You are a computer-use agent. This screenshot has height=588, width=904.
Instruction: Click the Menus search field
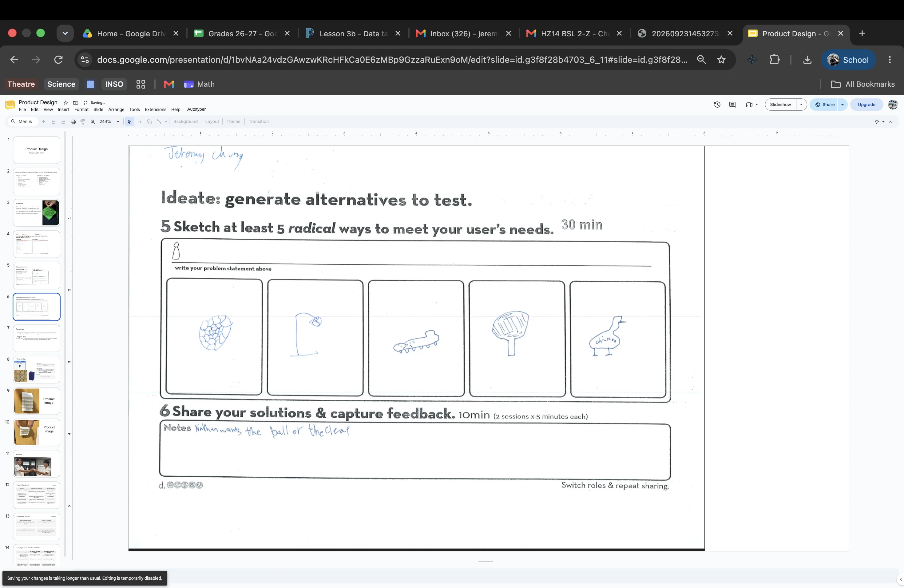(x=23, y=121)
